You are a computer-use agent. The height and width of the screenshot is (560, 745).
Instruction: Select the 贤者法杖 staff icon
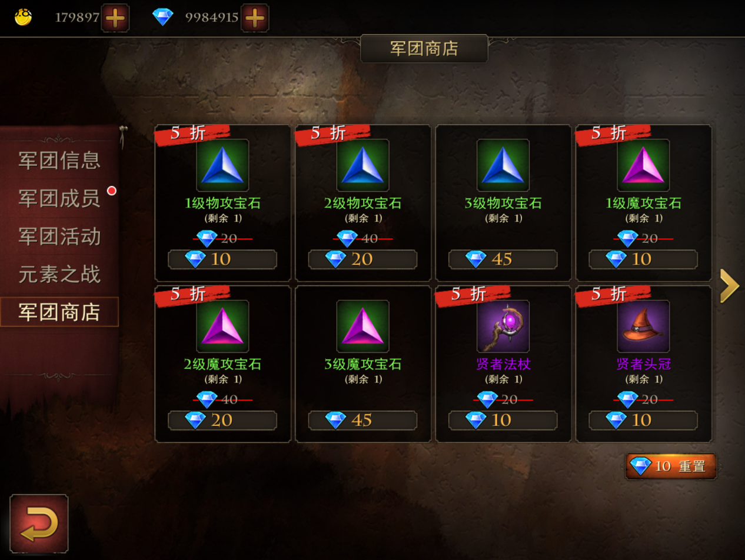[x=503, y=326]
